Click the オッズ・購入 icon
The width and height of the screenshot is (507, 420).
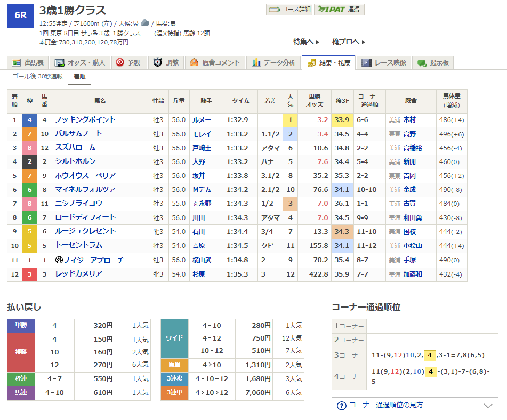60,63
